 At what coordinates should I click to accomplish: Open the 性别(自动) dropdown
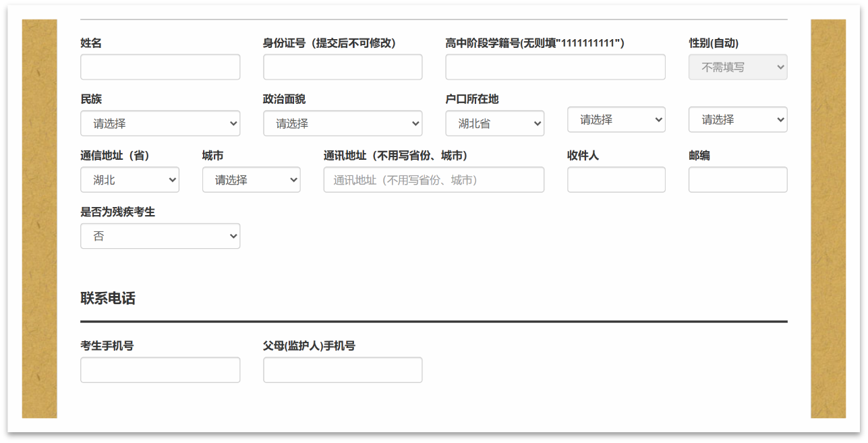(738, 67)
